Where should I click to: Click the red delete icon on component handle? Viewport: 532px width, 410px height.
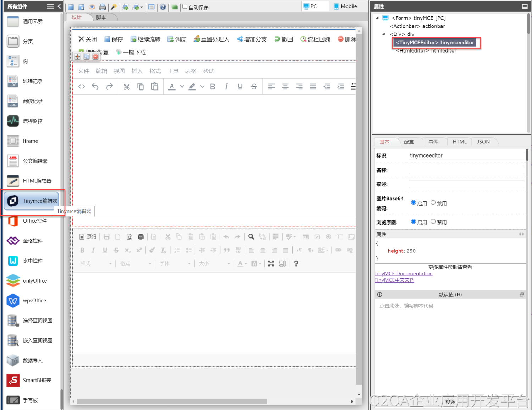pos(95,57)
